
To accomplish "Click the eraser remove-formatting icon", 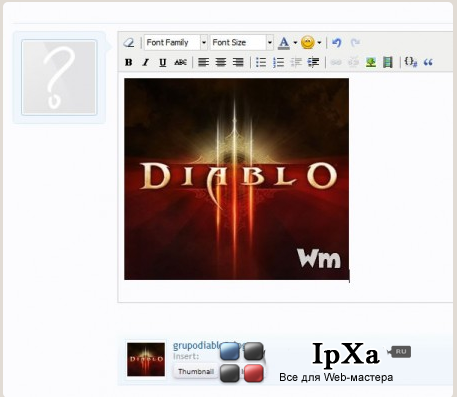I will pos(129,43).
